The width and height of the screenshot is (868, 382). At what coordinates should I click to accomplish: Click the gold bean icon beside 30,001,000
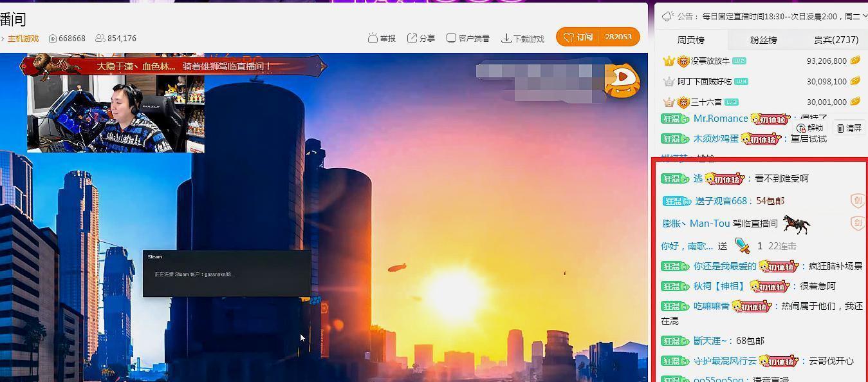tap(855, 102)
